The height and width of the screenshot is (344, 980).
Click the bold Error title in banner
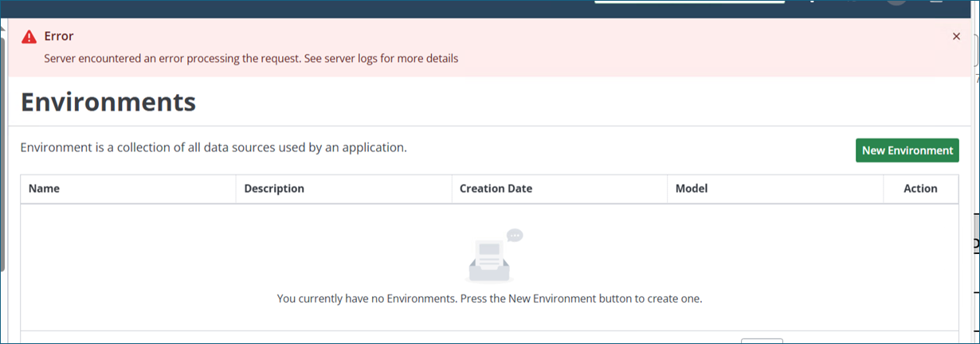59,37
